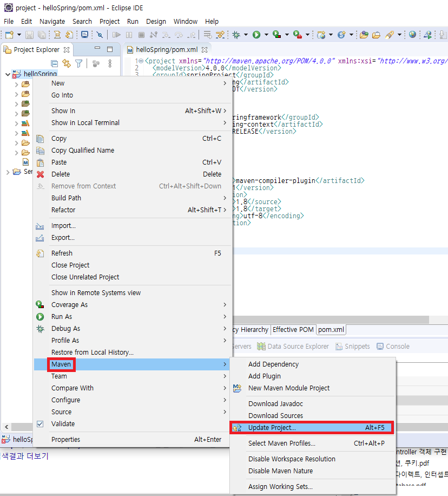Open the Refactor submenu

133,210
